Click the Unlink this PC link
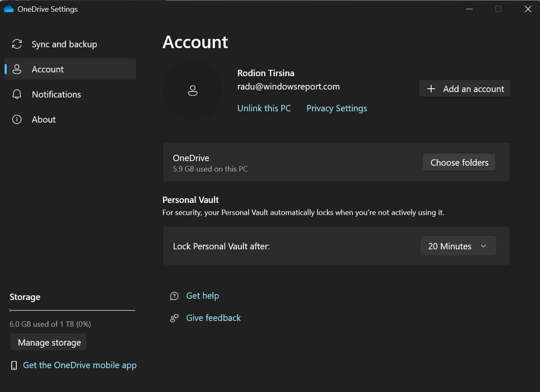Viewport: 540px width, 392px height. (x=264, y=108)
